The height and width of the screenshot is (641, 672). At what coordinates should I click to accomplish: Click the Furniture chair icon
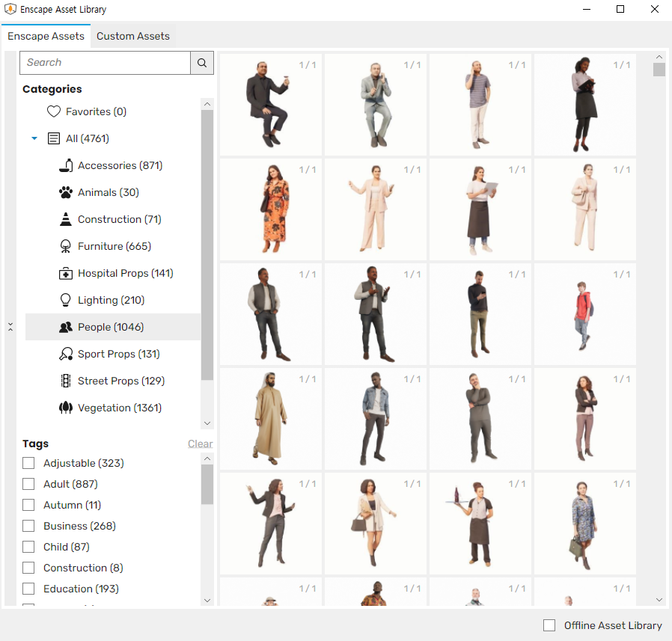click(x=66, y=246)
